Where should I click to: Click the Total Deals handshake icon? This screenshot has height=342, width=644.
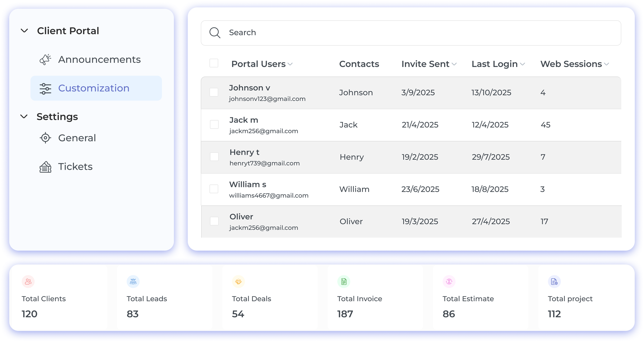(x=238, y=282)
